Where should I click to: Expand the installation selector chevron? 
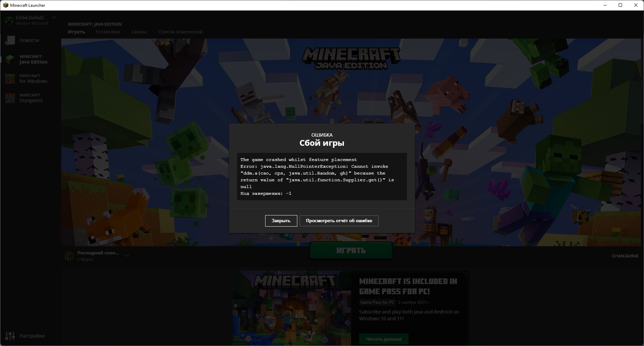127,256
